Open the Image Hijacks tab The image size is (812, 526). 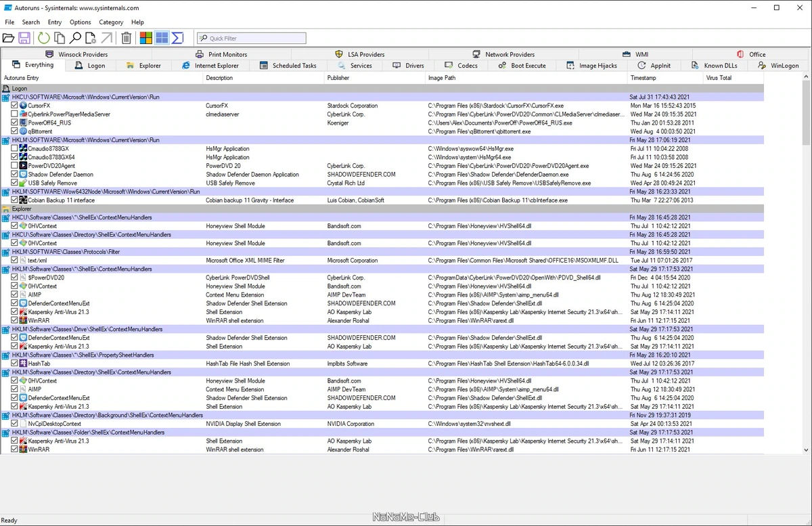(591, 66)
